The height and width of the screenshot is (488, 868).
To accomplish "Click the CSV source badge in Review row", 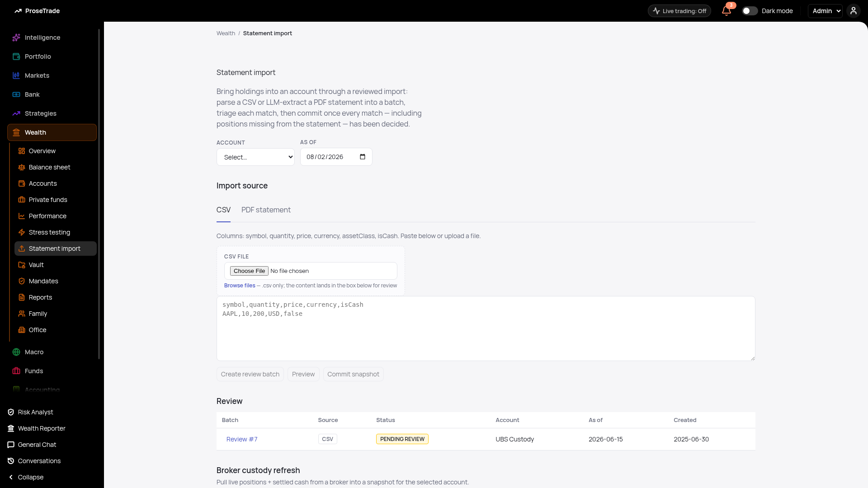I will click(327, 439).
